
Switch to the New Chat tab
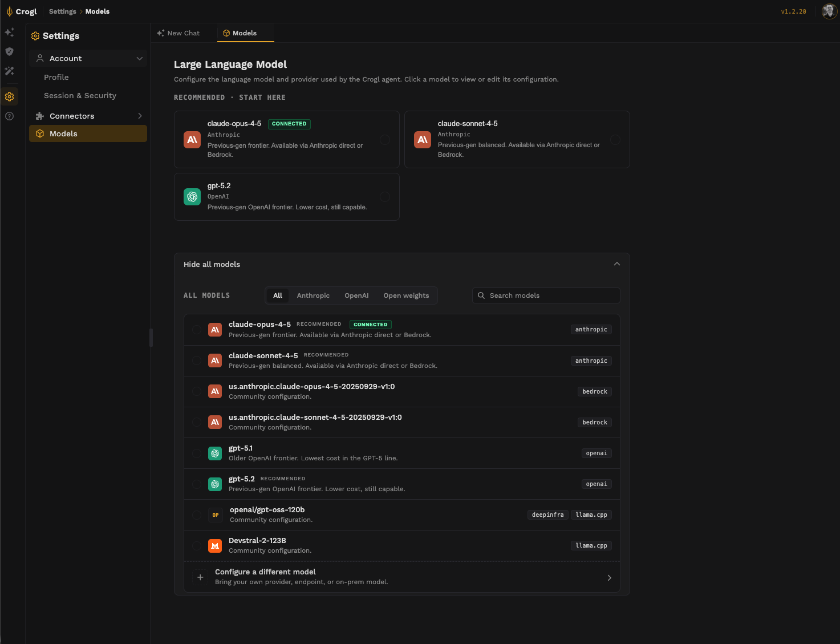178,33
